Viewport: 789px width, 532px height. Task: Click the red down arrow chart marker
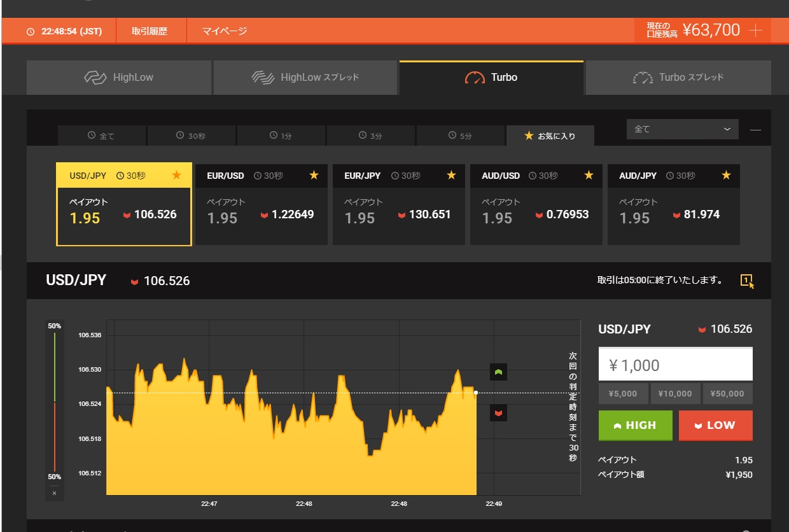point(498,414)
